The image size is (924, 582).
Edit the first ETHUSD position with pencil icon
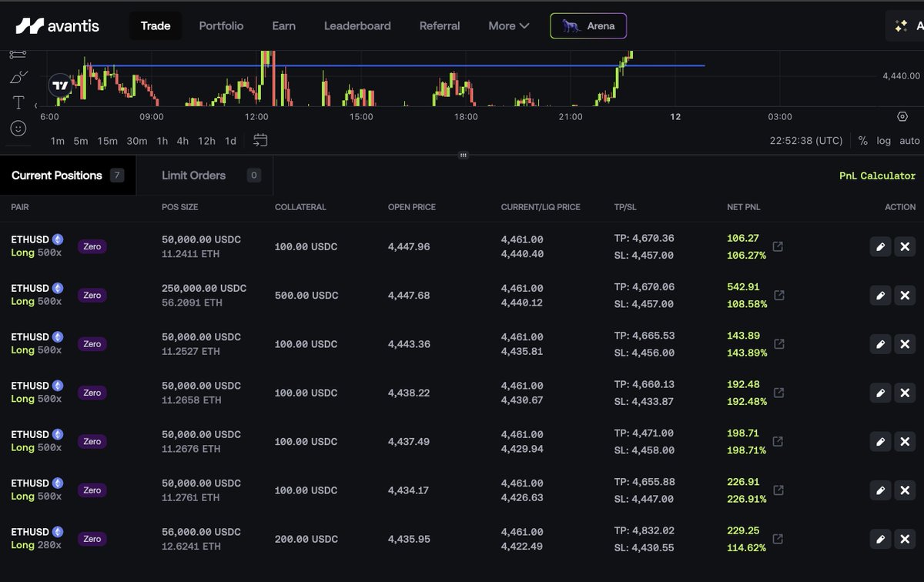[x=880, y=246]
